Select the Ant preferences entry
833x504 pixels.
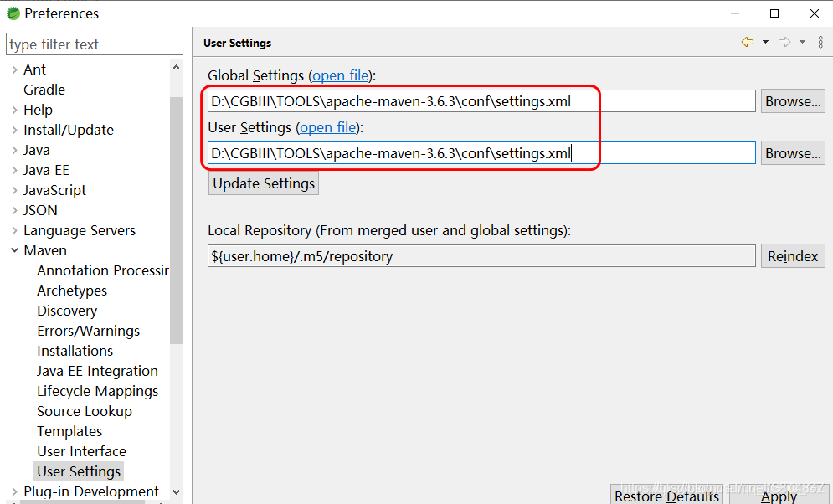click(34, 69)
